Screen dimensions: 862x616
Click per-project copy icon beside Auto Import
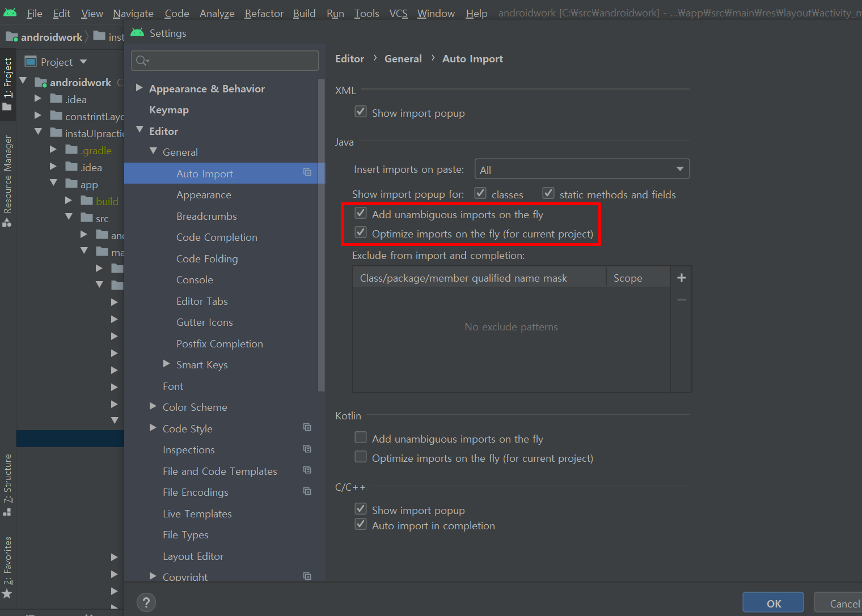pos(307,172)
